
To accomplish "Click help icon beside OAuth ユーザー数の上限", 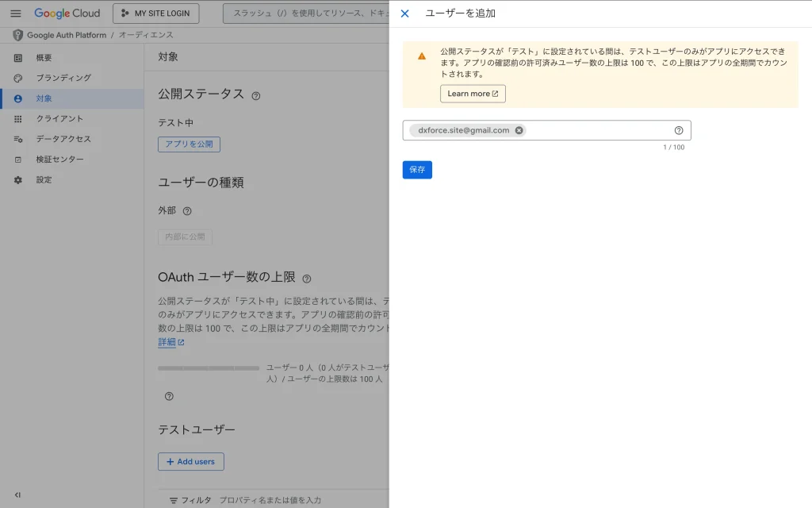I will [307, 279].
